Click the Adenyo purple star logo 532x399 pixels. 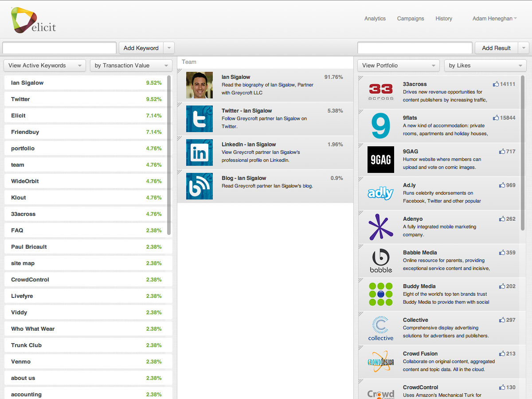click(x=381, y=227)
